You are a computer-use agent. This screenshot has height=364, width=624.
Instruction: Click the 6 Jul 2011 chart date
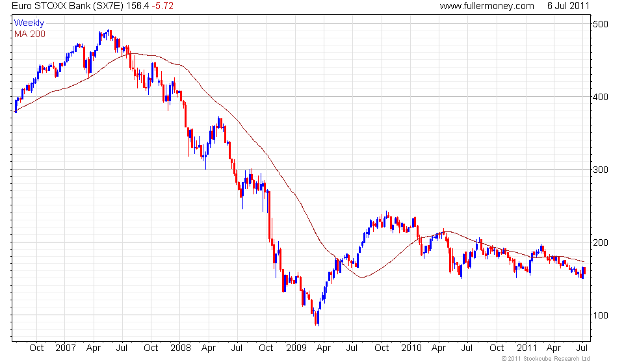[x=568, y=6]
